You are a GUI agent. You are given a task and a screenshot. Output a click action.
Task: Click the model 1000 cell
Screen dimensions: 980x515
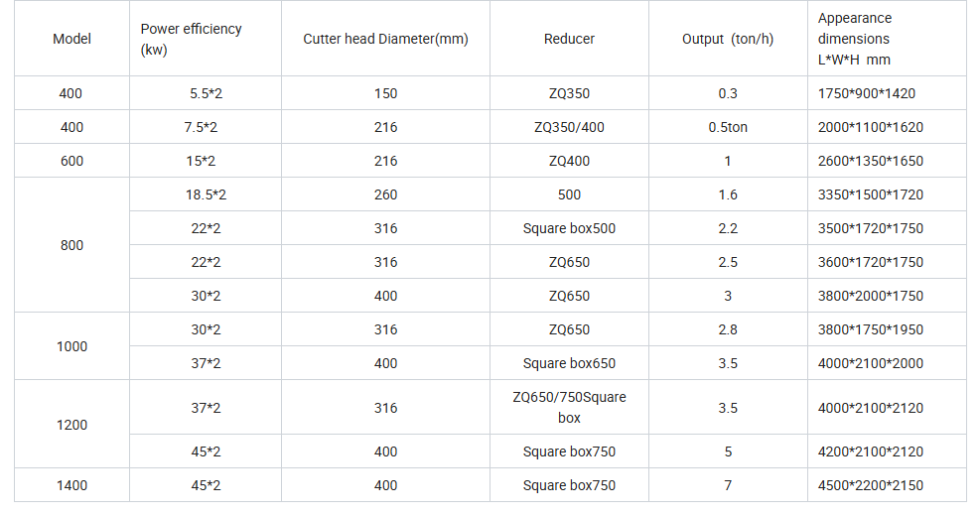click(x=71, y=346)
